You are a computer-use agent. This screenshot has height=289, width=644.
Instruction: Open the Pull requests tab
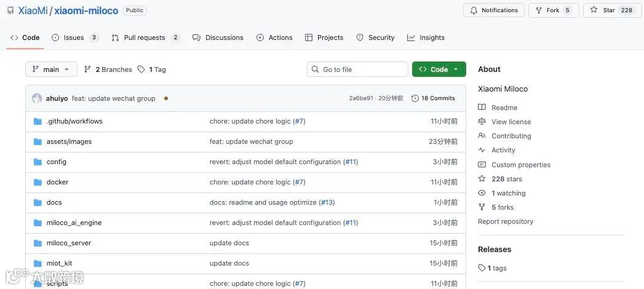pos(146,38)
